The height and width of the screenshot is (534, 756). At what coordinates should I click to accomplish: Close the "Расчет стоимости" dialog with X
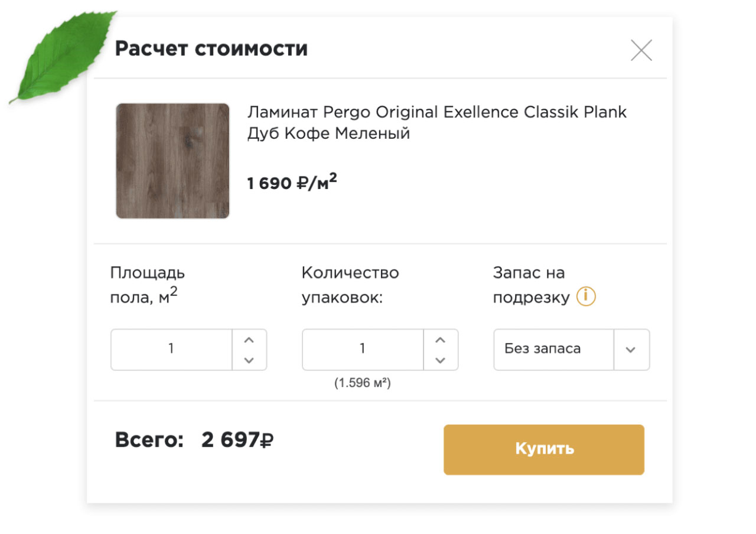tap(641, 50)
